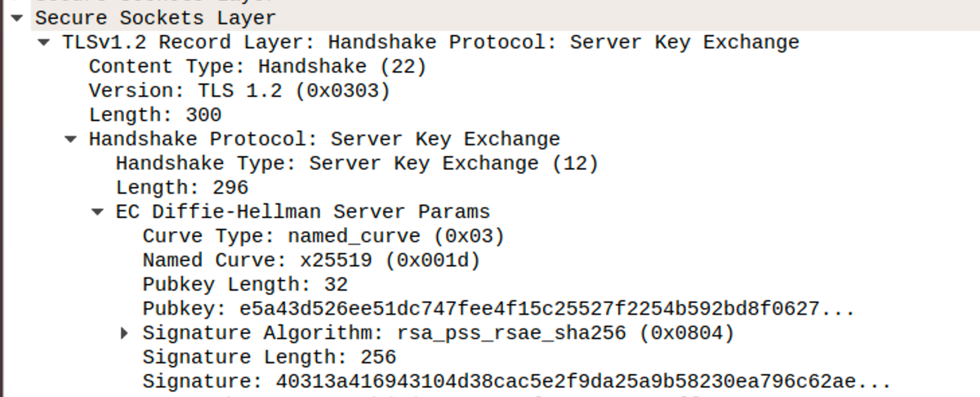Collapse EC Diffie-Hellman Server Params arrow
Viewport: 980px width, 397px height.
coord(98,212)
